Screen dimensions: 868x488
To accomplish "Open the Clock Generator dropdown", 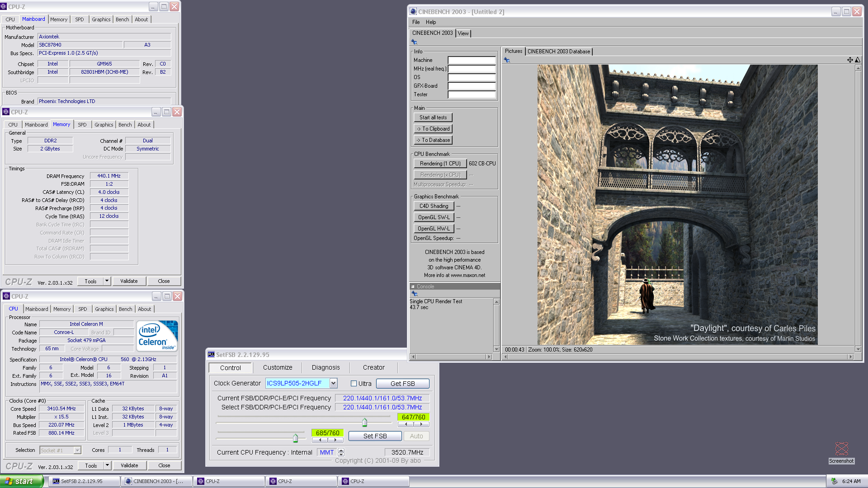I will 333,383.
